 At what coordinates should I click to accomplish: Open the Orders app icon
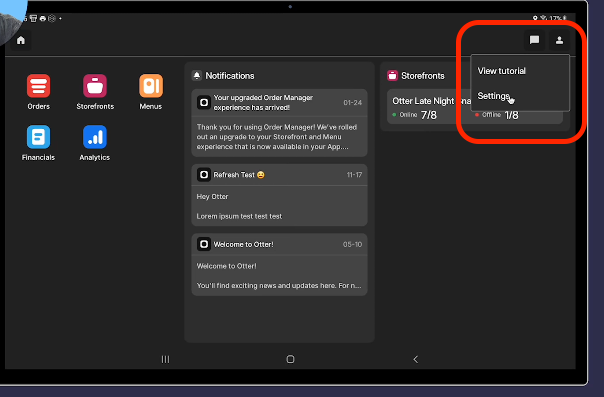pos(39,86)
